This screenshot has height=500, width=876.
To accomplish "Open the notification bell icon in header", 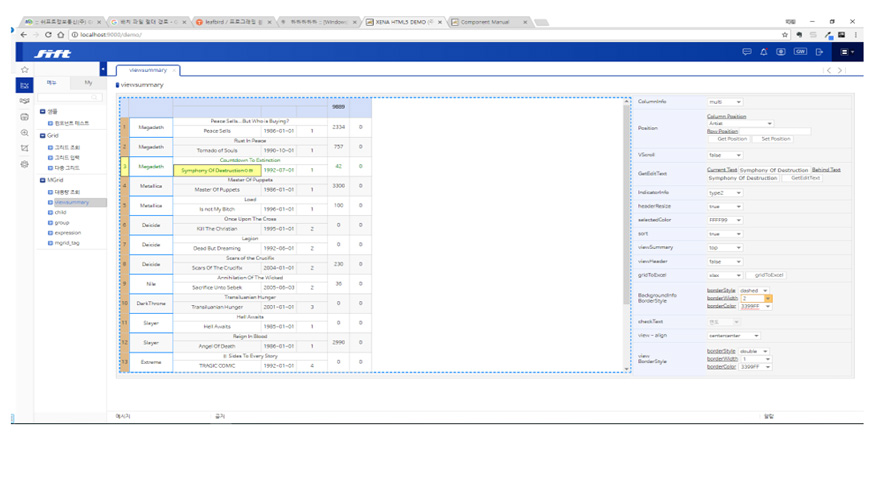I will pos(764,52).
